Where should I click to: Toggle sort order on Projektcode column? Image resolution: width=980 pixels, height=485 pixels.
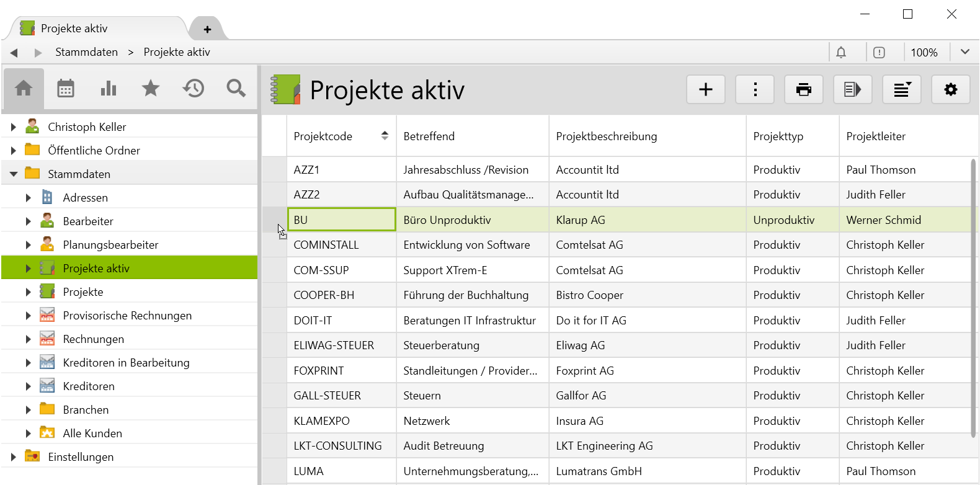click(385, 136)
